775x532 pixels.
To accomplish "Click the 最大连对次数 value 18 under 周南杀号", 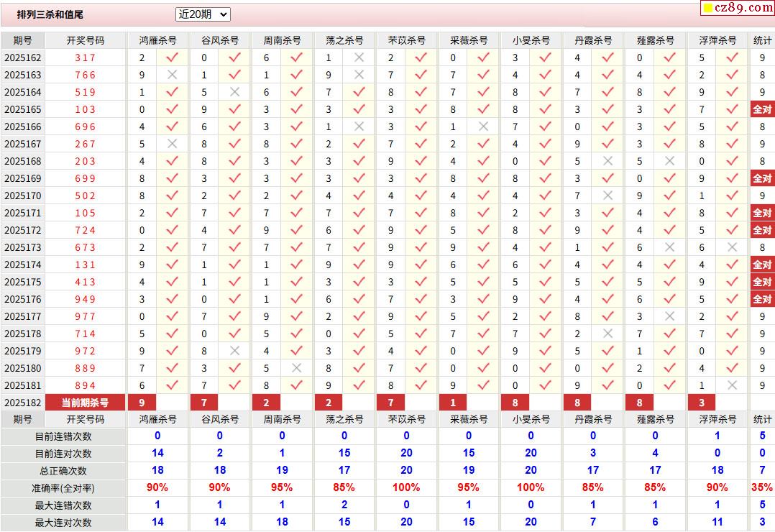I will click(282, 522).
